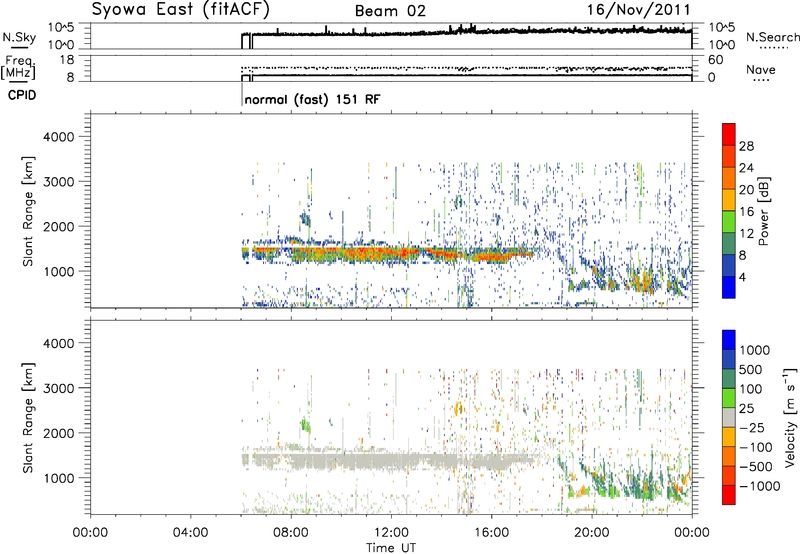Click the 'normal (fast) 151 RF' mode text
Screen dimensions: 800x554
tap(312, 99)
